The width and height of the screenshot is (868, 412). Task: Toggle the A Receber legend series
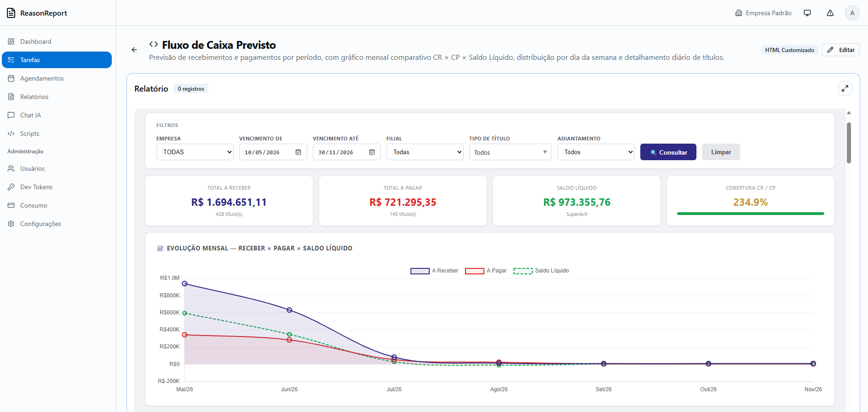point(434,271)
